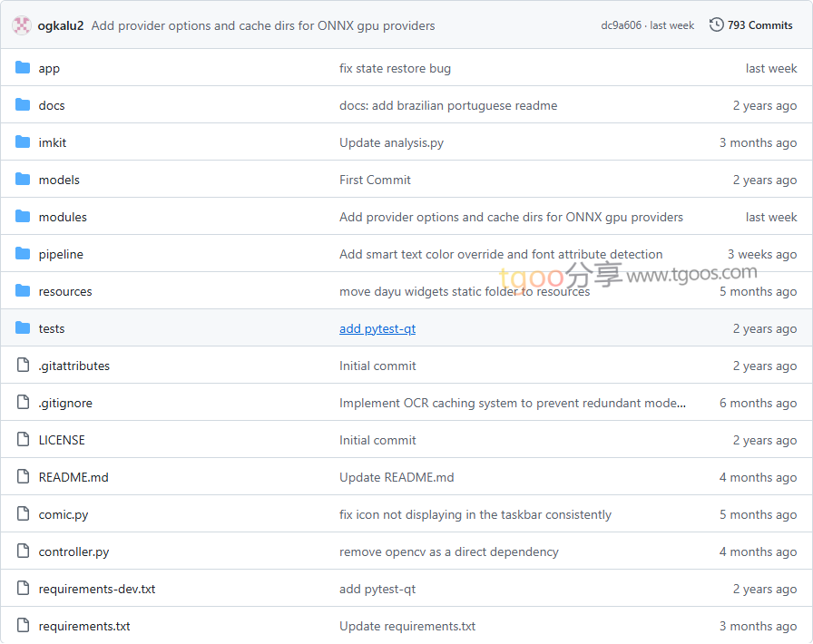The width and height of the screenshot is (813, 644).
Task: Click the folder icon beside docs
Action: [x=23, y=105]
